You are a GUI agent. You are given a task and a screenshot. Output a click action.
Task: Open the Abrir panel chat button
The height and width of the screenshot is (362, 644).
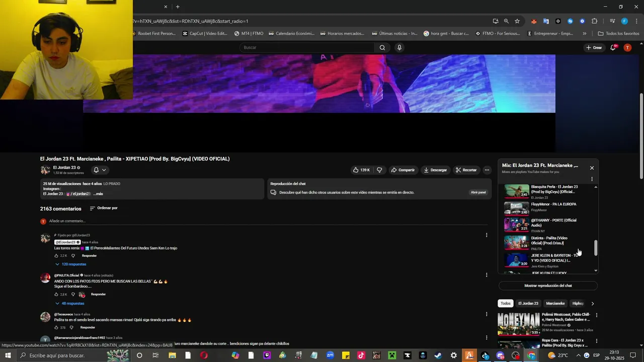tap(478, 193)
